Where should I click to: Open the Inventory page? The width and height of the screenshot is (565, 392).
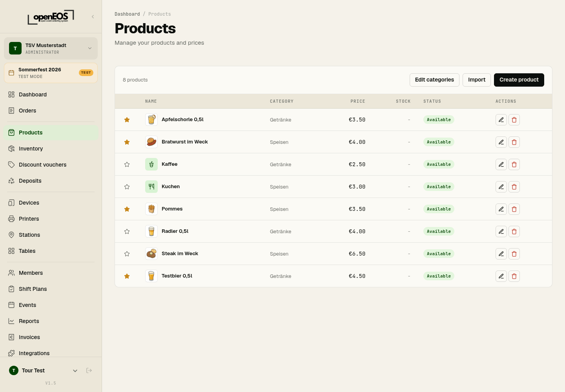point(51,149)
